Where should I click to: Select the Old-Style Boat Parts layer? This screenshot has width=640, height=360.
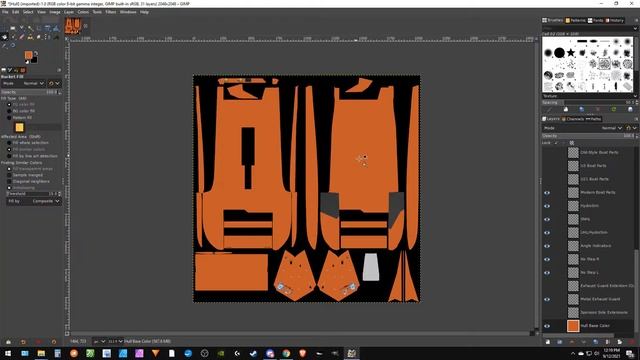tap(599, 152)
